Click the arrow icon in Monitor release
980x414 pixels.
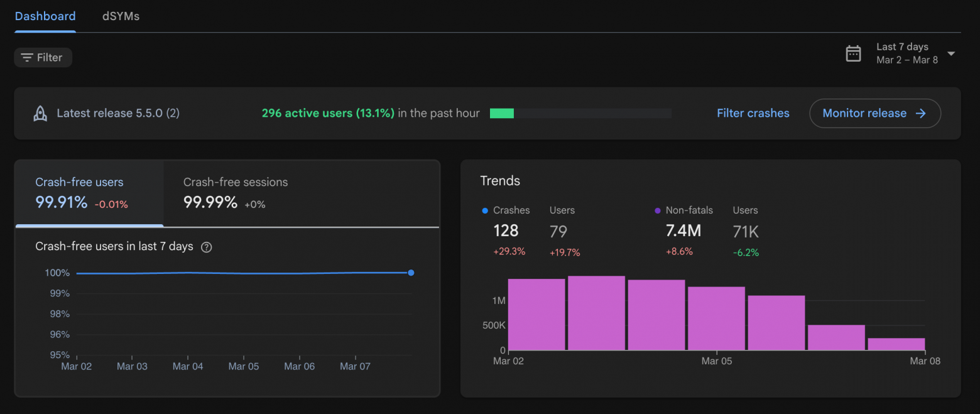click(920, 113)
